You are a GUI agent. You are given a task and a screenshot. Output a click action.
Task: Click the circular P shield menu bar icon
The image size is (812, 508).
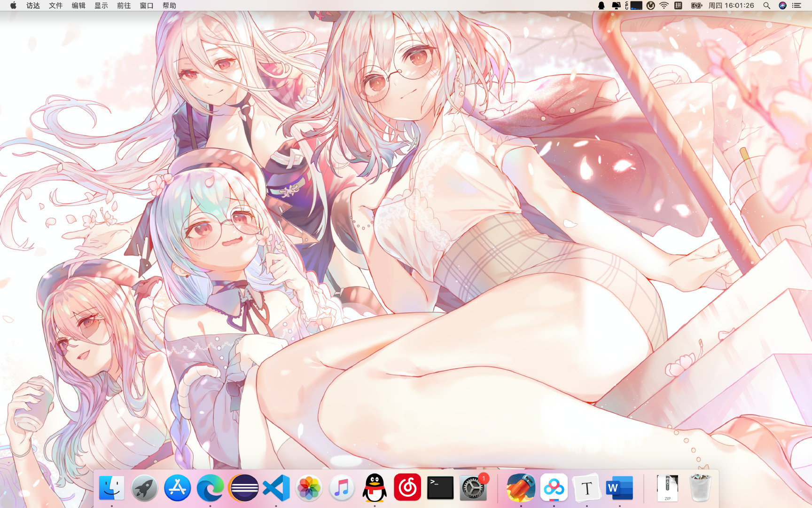pyautogui.click(x=651, y=6)
